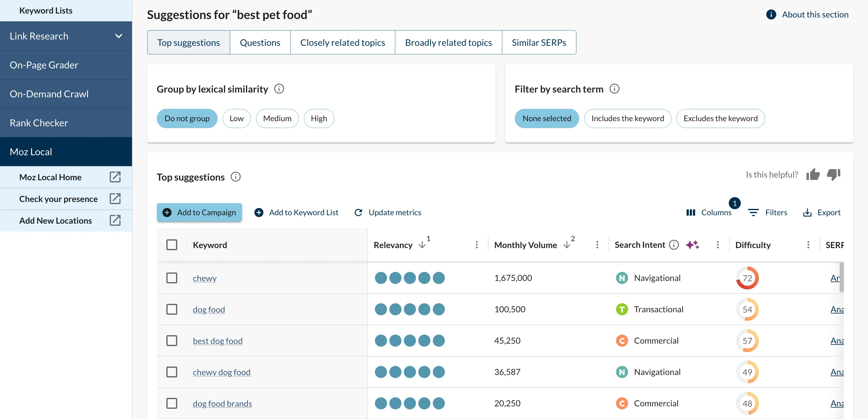Open About this section info icon
This screenshot has width=868, height=419.
pos(771,14)
